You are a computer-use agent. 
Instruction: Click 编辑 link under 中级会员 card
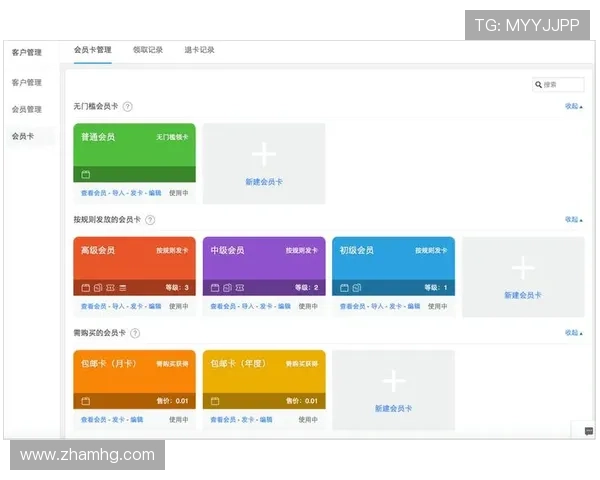click(284, 306)
